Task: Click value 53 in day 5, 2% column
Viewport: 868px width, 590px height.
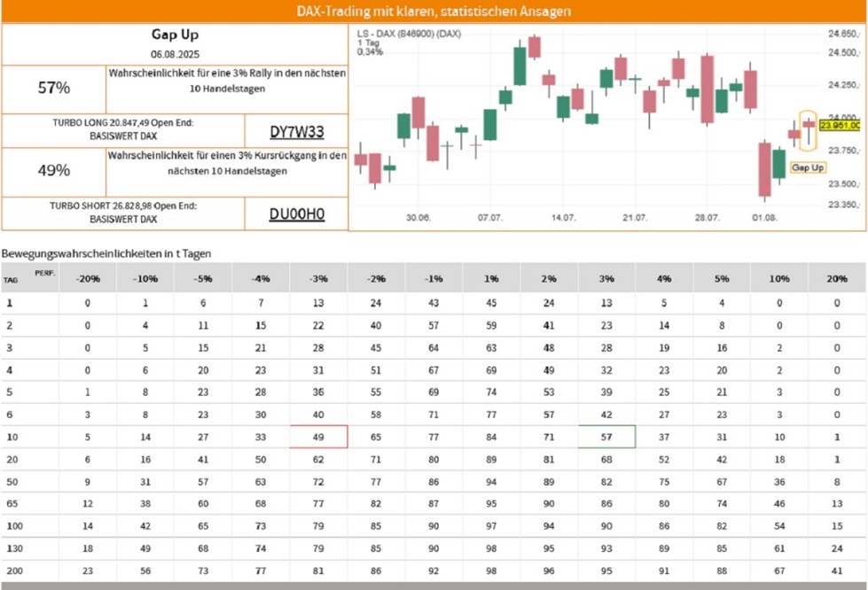Action: coord(549,392)
